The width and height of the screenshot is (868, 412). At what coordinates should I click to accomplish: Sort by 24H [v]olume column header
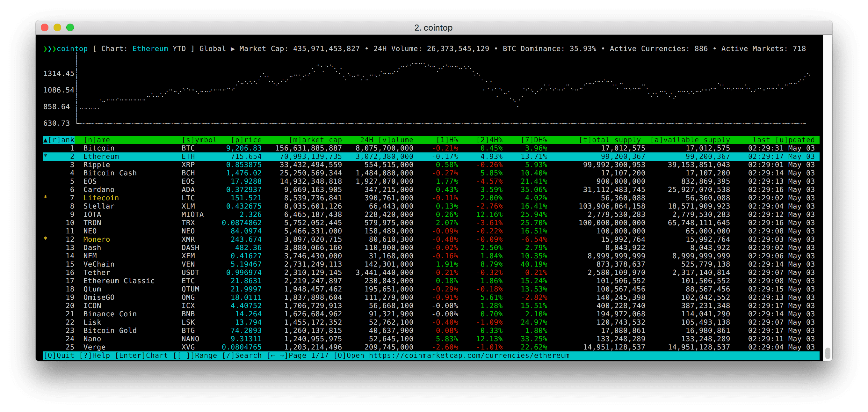(387, 140)
